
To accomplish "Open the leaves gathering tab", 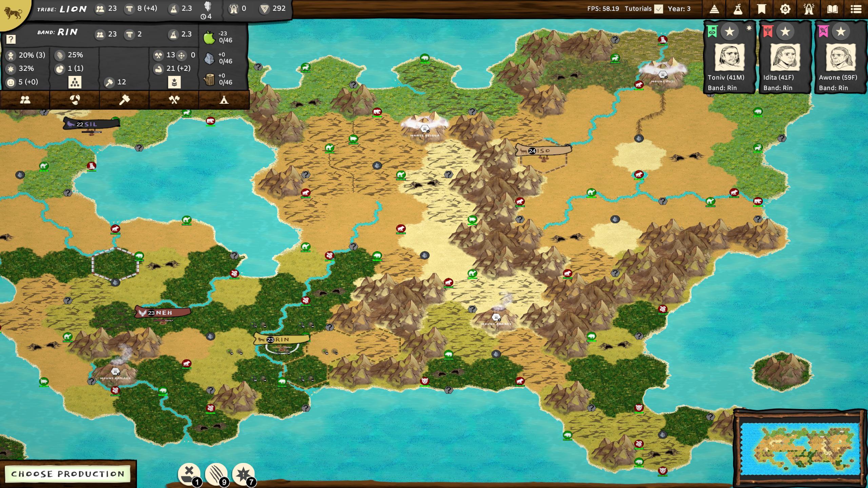I will click(x=75, y=100).
